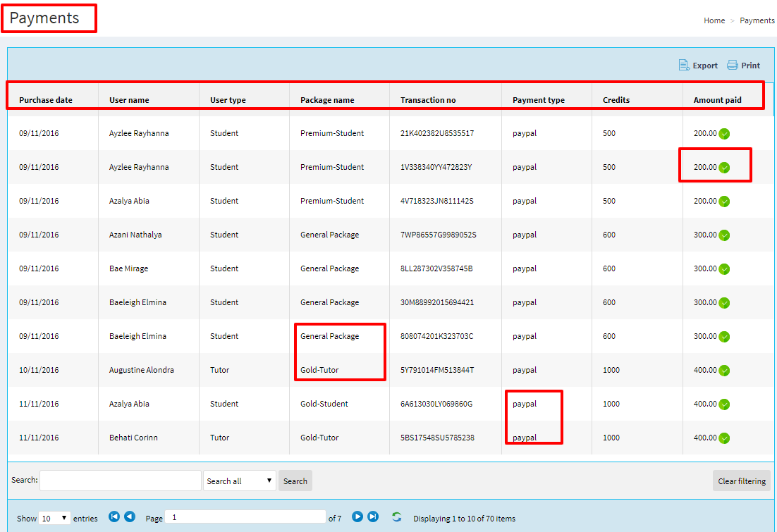Go to the next page
Viewport: 777px width, 532px height.
pos(357,517)
